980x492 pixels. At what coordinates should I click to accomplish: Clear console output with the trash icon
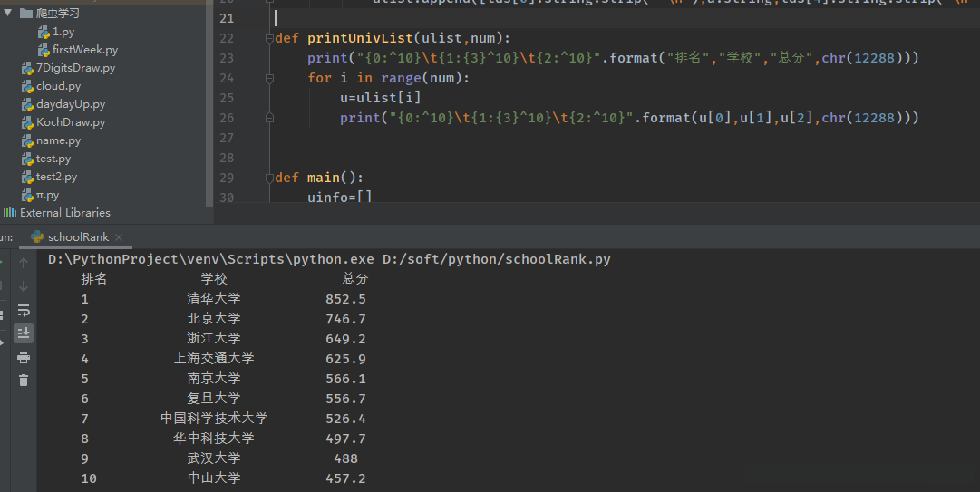click(x=24, y=381)
